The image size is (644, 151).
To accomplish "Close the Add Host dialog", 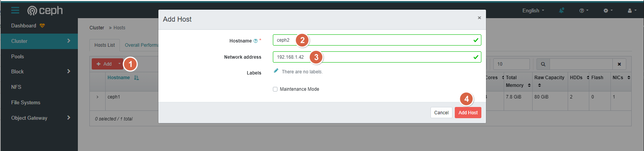I will pyautogui.click(x=479, y=18).
